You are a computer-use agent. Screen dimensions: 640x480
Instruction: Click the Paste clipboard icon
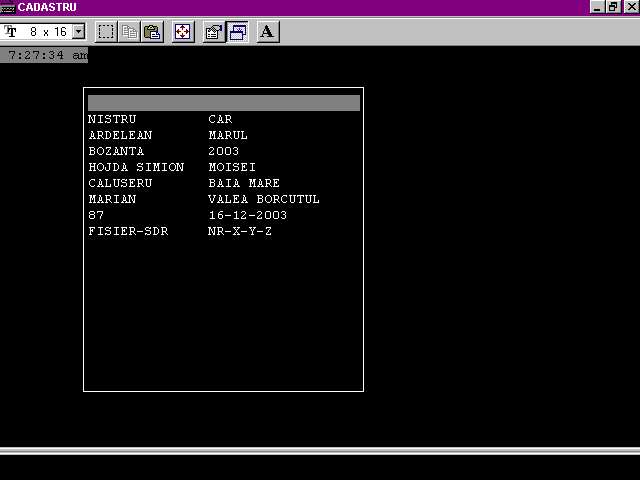[x=152, y=32]
